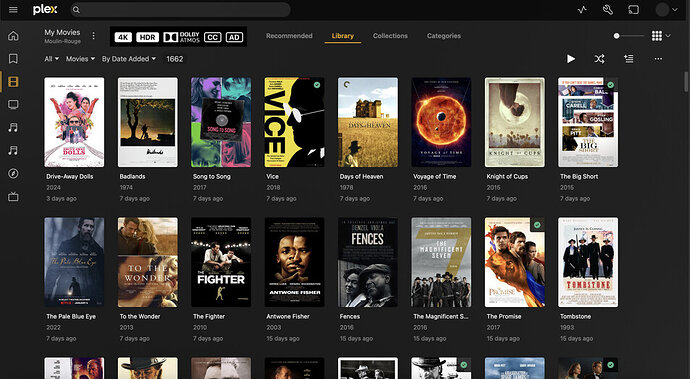This screenshot has width=690, height=379.
Task: Open the hamburger menu in the top bar
Action: [13, 10]
